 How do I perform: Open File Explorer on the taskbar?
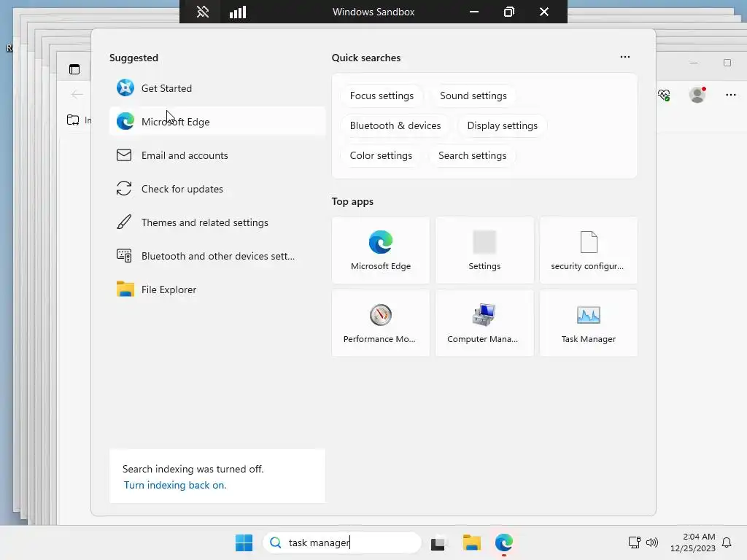point(472,542)
